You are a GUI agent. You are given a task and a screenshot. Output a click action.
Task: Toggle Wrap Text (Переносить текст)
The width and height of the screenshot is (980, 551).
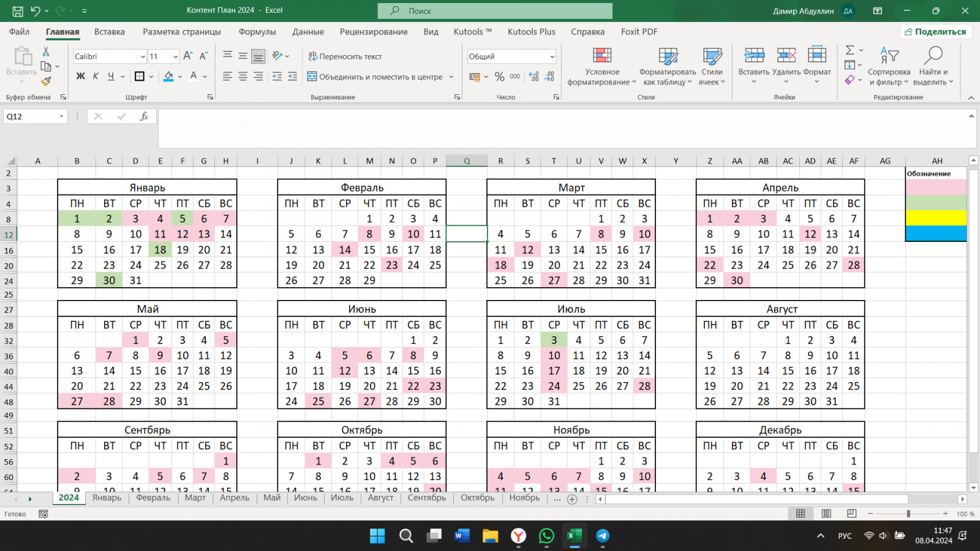tap(345, 56)
